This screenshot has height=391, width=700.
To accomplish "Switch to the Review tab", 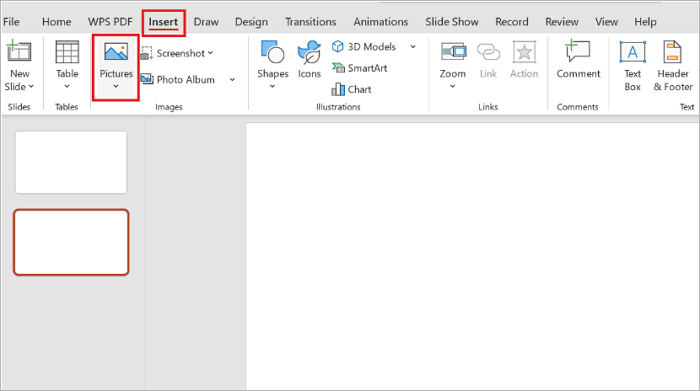I will pyautogui.click(x=562, y=21).
